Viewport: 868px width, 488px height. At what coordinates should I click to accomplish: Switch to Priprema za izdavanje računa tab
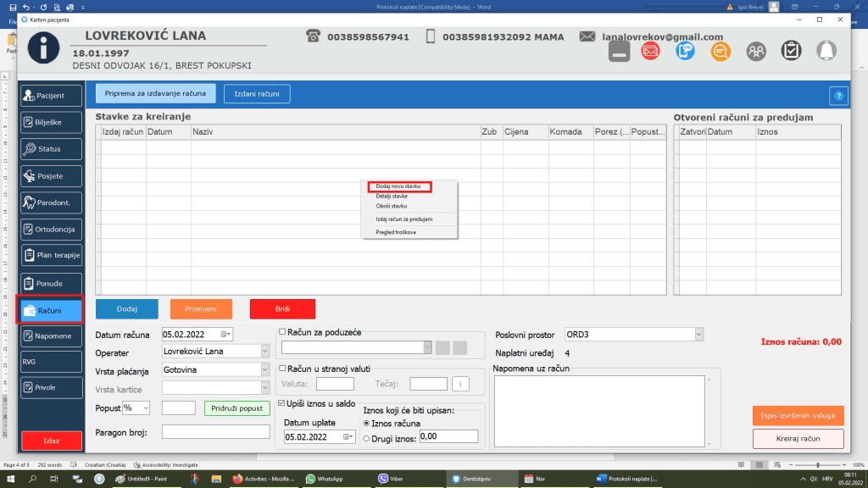(x=156, y=93)
